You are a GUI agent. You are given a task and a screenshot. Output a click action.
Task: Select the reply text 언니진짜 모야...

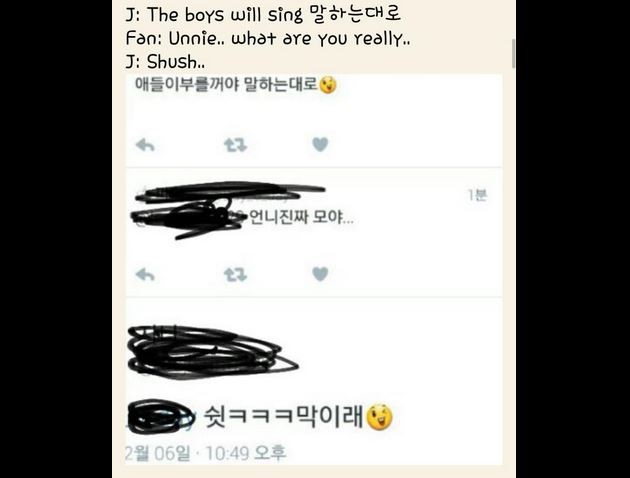click(301, 217)
